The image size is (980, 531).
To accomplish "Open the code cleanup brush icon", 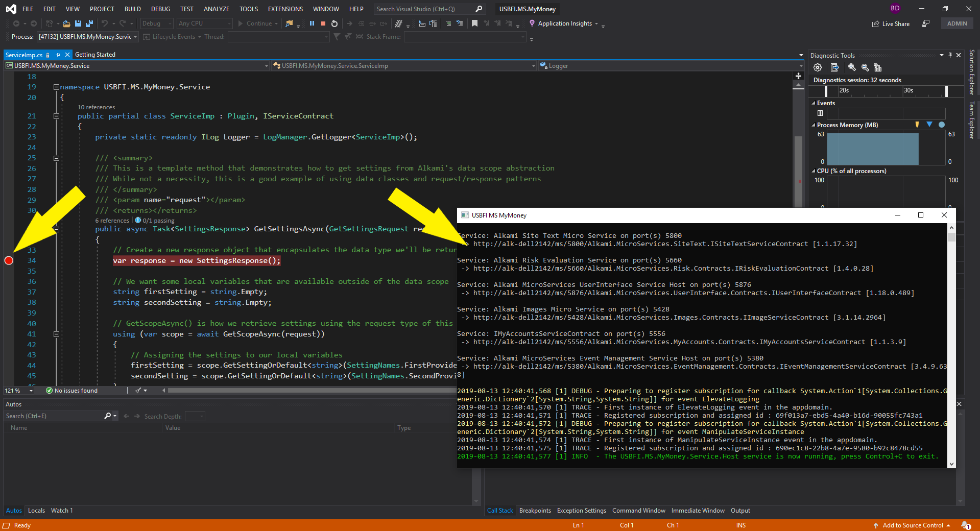I will click(x=138, y=391).
